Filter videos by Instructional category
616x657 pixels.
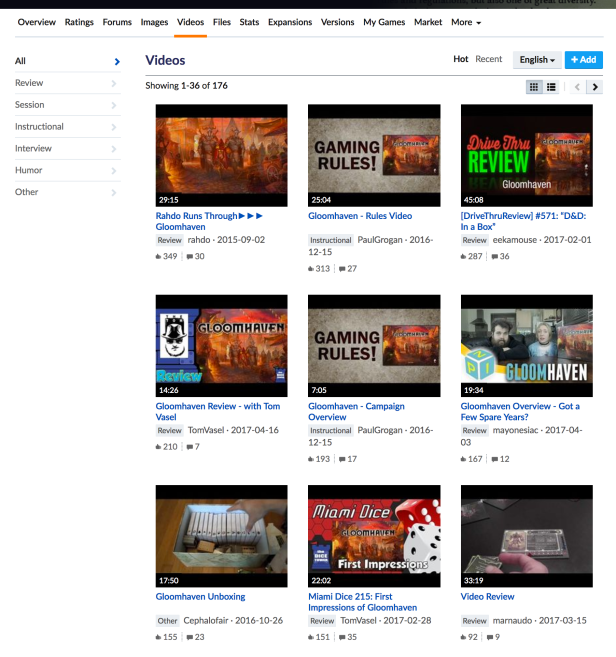tap(67, 127)
